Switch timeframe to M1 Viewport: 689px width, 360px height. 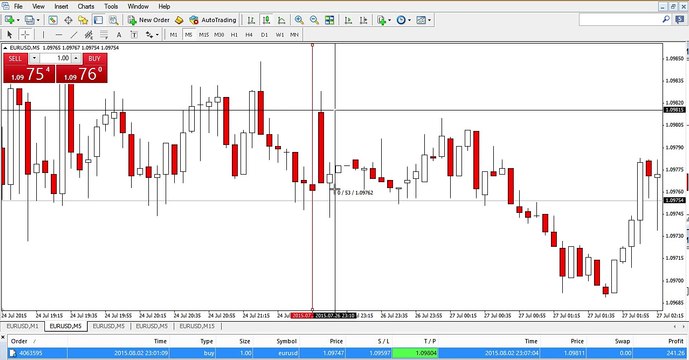174,34
